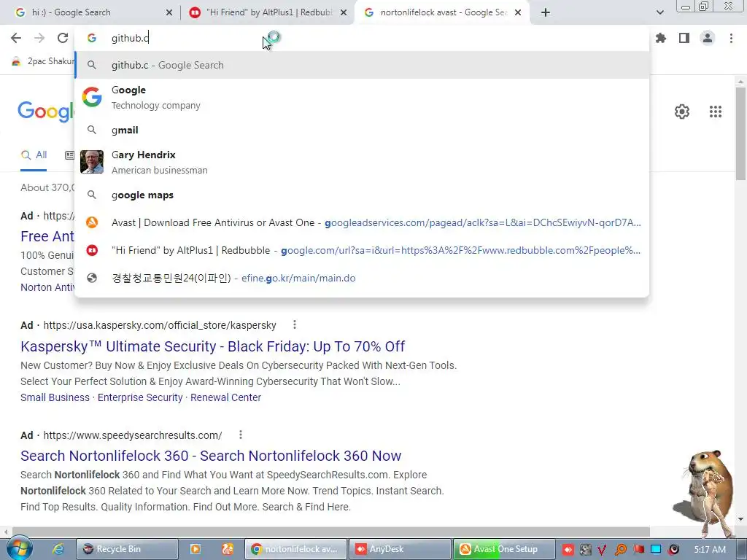Click the address bar containing github.c
The image size is (747, 560).
362,38
